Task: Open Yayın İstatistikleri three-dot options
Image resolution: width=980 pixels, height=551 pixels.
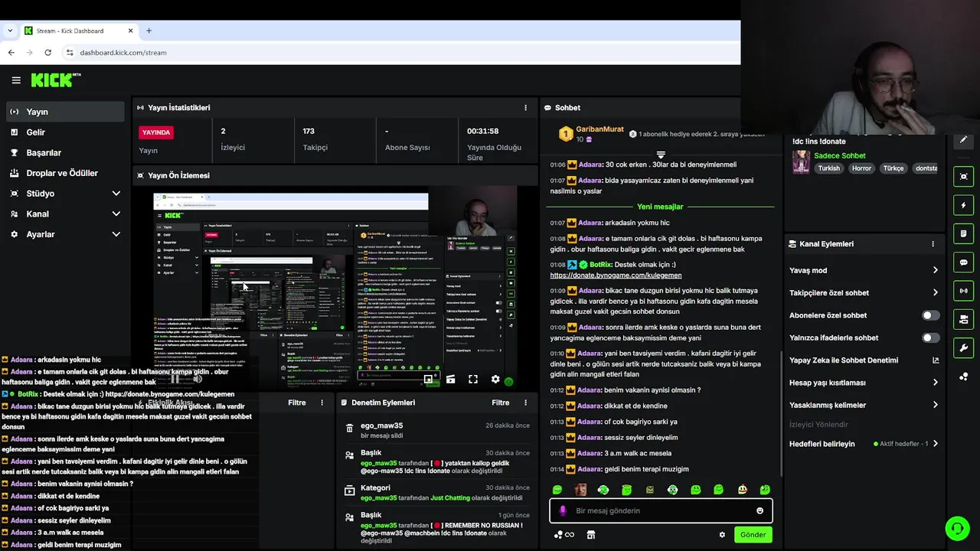Action: (525, 108)
